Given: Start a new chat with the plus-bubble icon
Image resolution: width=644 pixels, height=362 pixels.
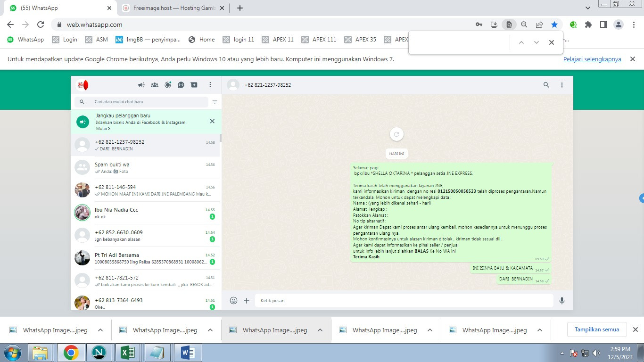Looking at the screenshot, I should (x=194, y=85).
